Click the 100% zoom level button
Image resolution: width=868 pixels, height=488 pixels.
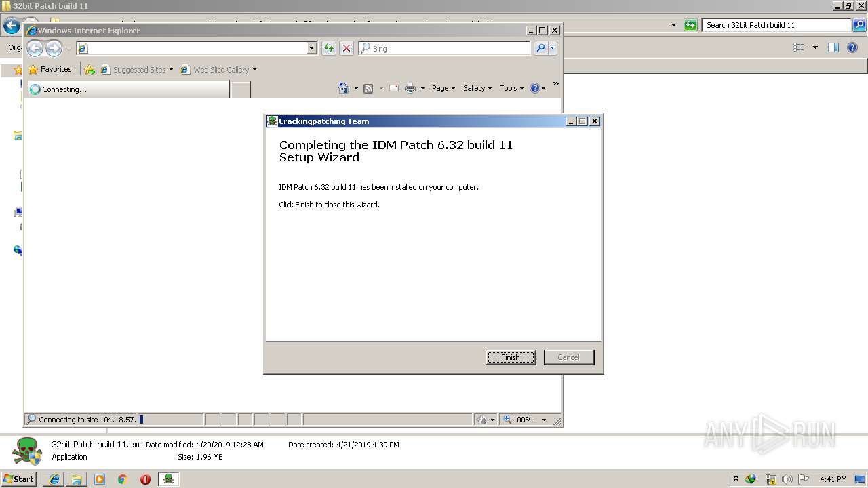click(x=519, y=420)
